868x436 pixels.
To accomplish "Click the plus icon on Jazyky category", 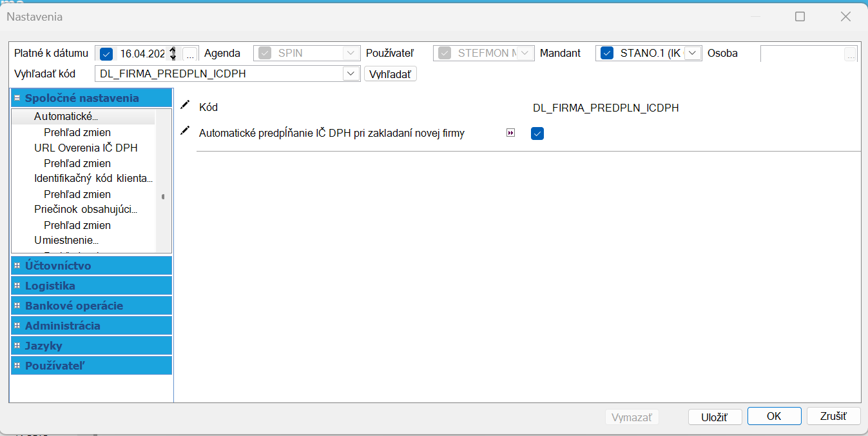I will (16, 345).
